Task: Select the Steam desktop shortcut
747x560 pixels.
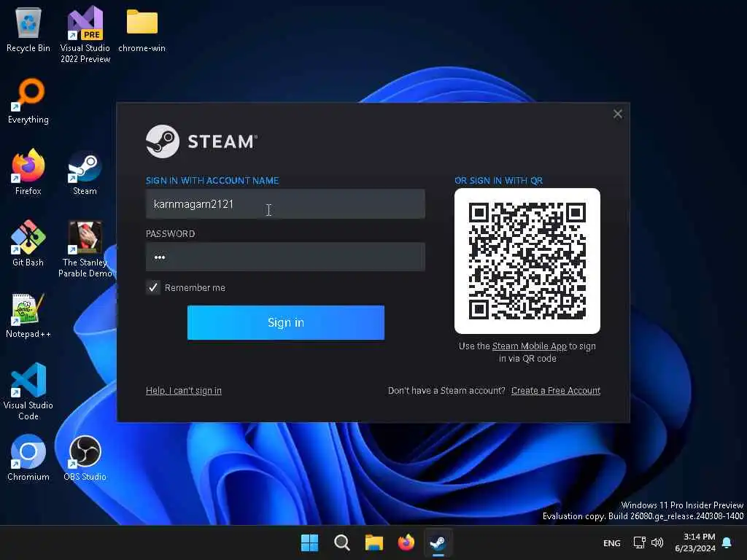Action: click(x=85, y=172)
